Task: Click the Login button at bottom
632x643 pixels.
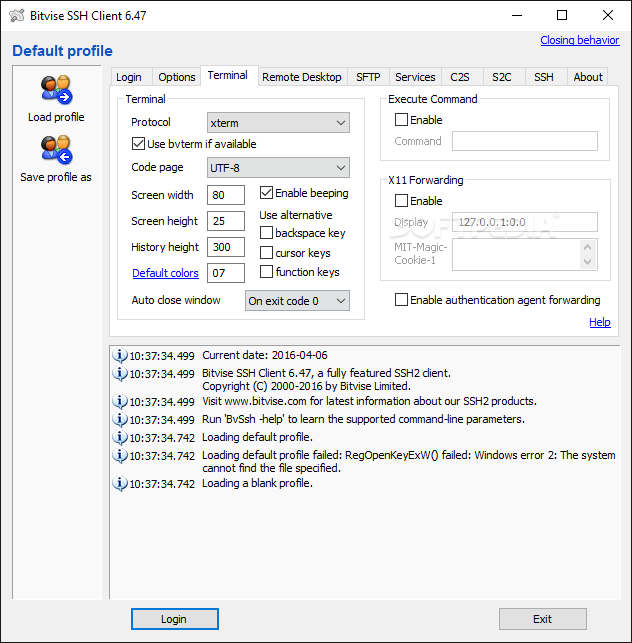Action: [175, 619]
